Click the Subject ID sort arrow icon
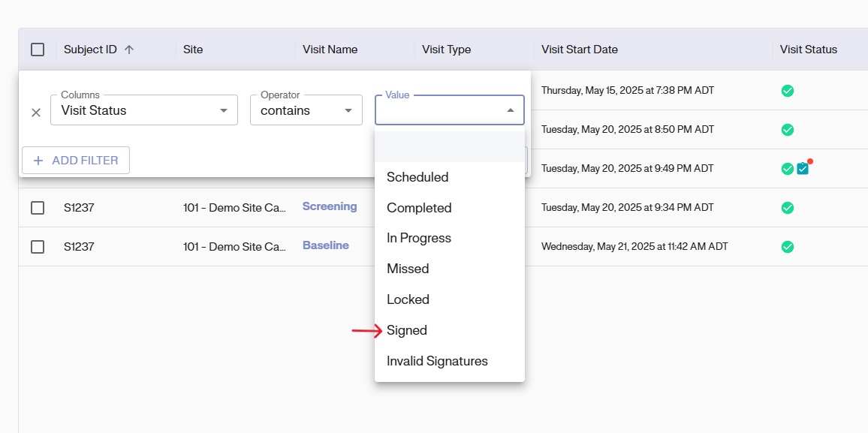868x433 pixels. 129,50
